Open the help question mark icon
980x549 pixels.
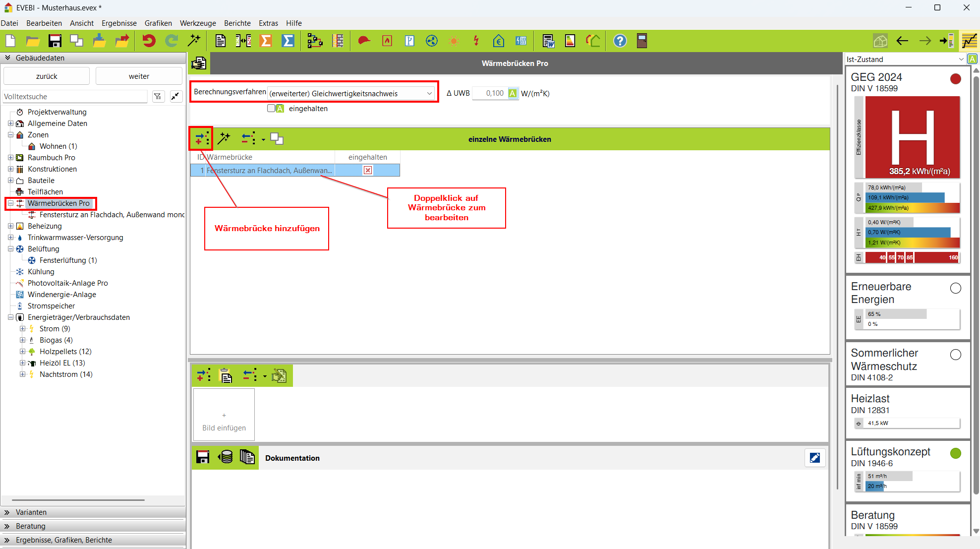[620, 41]
